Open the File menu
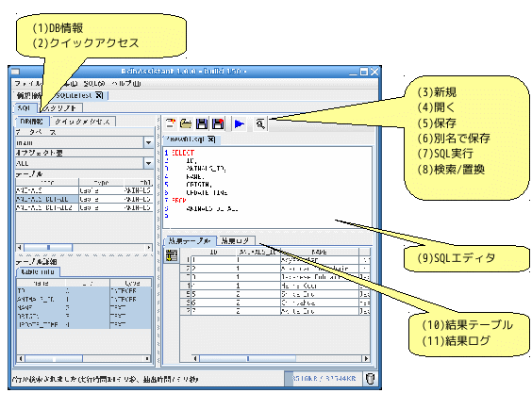Screen dimensions: 532x393 click(x=28, y=84)
